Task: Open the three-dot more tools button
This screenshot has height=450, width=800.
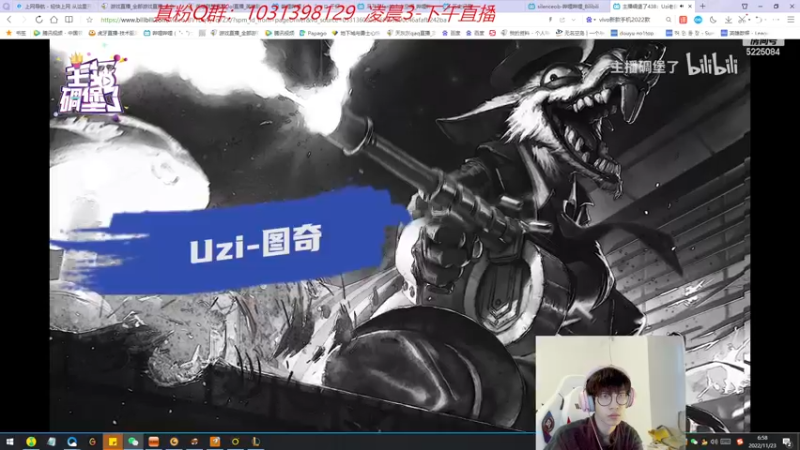Action: pyautogui.click(x=776, y=20)
